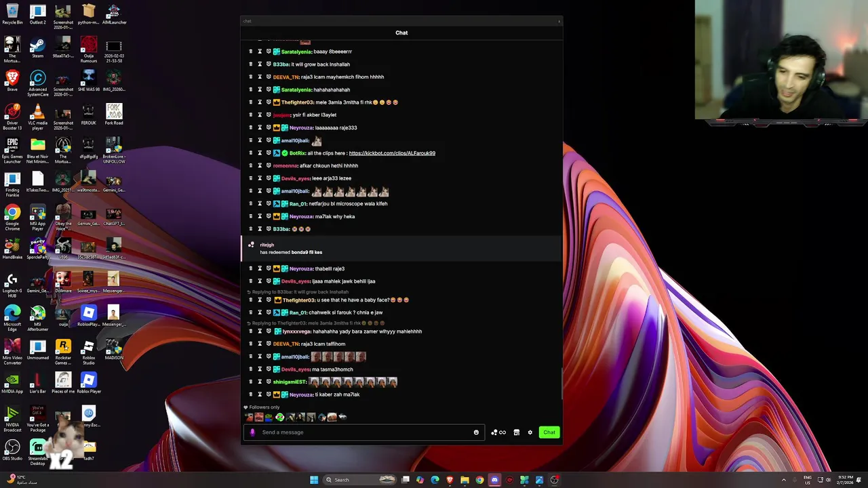Select the MSI Afterburner desktop icon
This screenshot has height=488, width=868.
[37, 318]
